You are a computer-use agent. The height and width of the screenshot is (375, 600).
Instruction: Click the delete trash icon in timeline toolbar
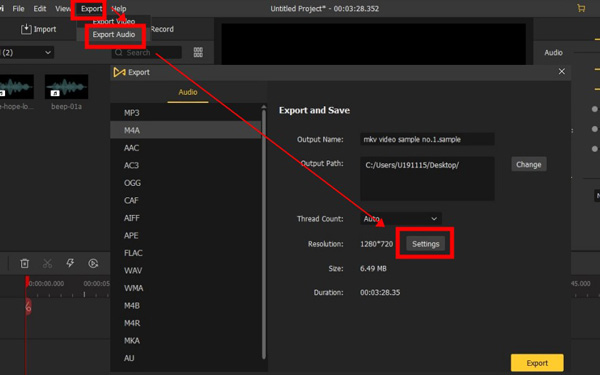(24, 263)
